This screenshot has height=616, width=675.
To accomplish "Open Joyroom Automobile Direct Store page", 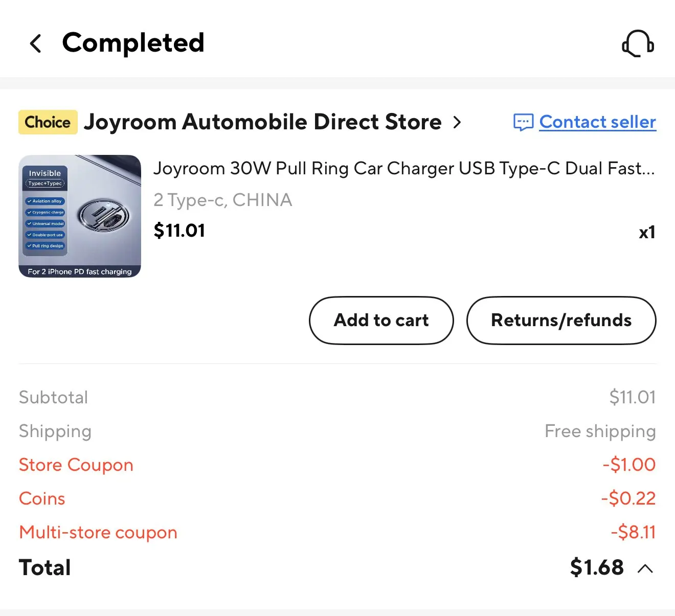I will tap(262, 122).
